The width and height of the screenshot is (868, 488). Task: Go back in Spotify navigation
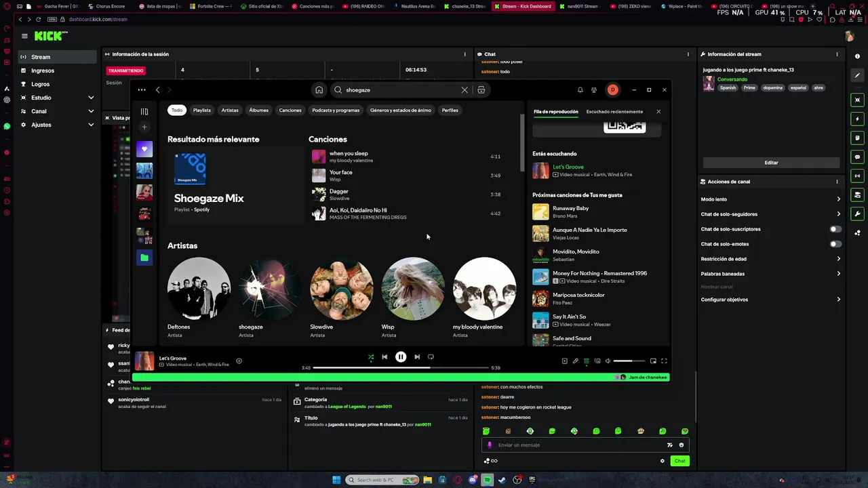(158, 89)
